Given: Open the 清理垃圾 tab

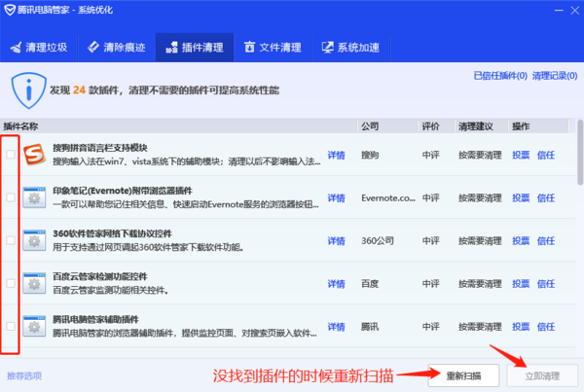Looking at the screenshot, I should [x=40, y=47].
